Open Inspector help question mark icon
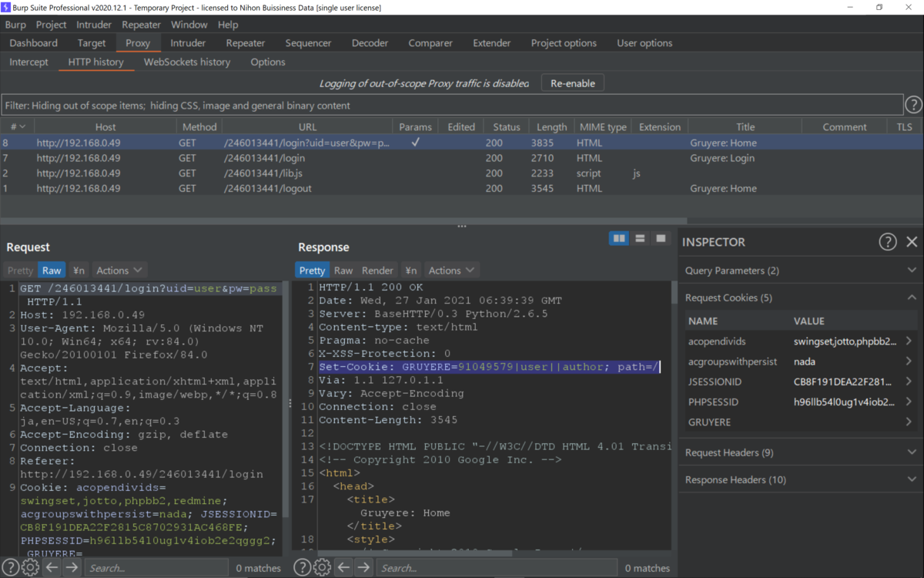Image resolution: width=924 pixels, height=578 pixels. coord(888,242)
